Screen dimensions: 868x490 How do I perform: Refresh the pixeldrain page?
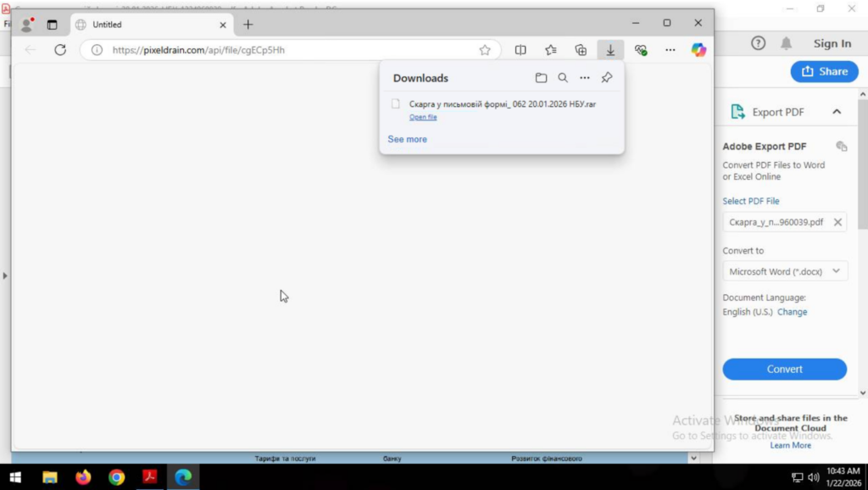tap(60, 50)
